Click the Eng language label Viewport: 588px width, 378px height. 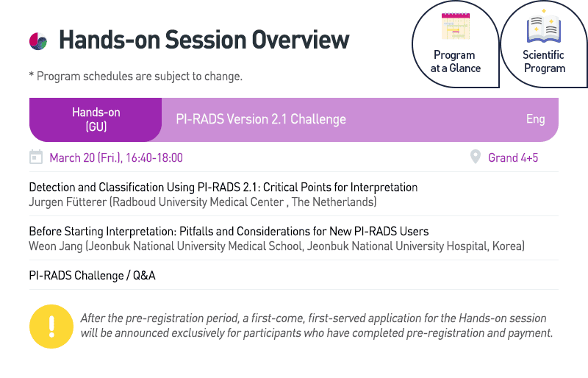click(x=535, y=119)
